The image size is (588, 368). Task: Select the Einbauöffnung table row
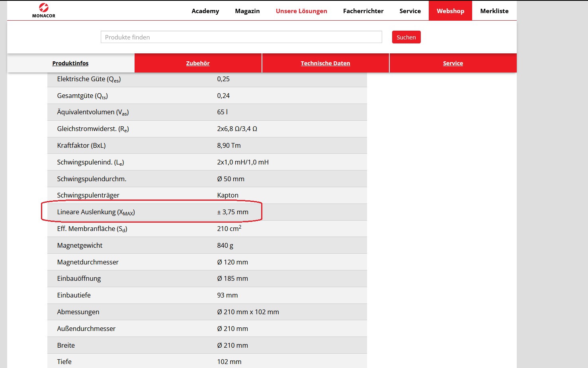click(207, 279)
